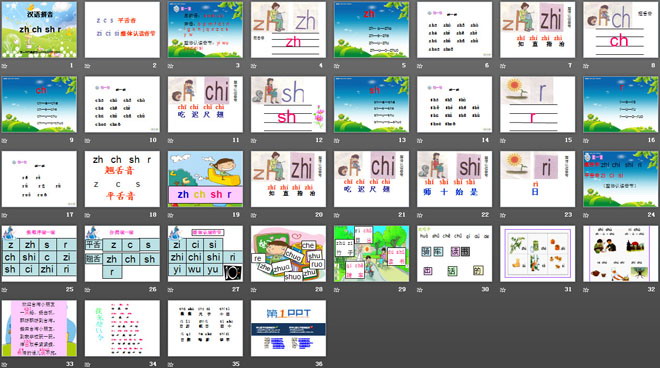660x368 pixels.
Task: Click the animation star below slide 4
Action: 254,66
